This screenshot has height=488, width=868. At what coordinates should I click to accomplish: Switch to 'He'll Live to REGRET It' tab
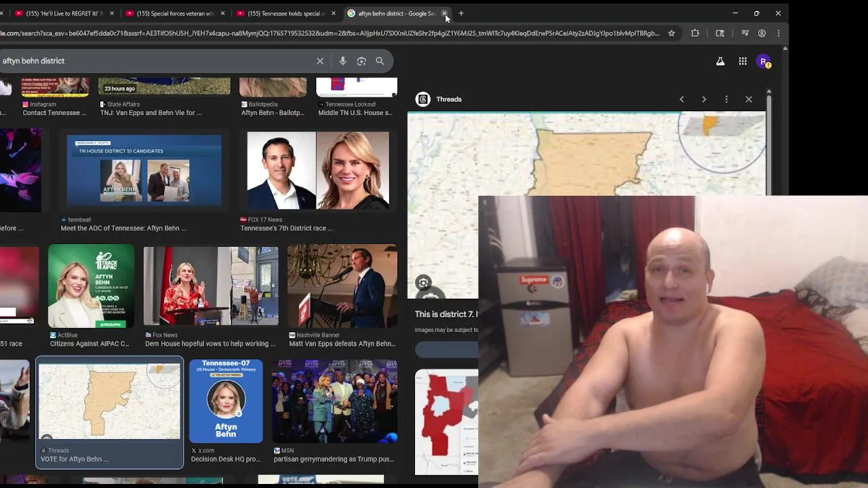point(64,13)
